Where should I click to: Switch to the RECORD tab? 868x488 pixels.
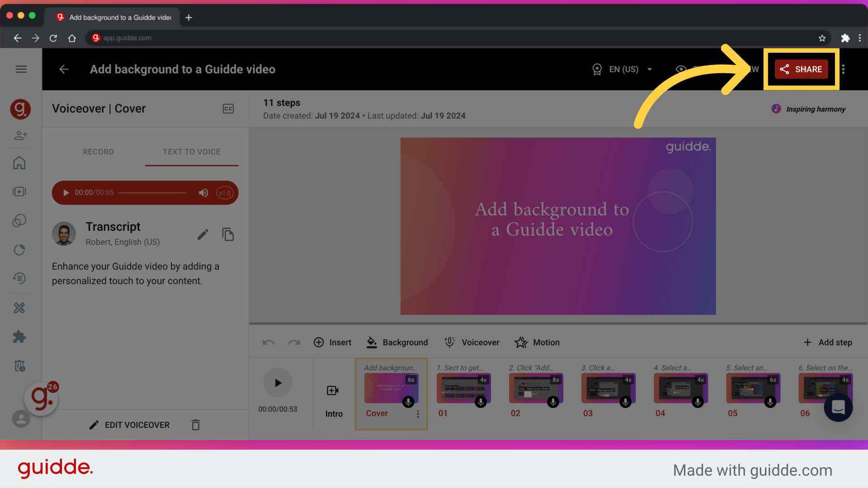pyautogui.click(x=98, y=152)
